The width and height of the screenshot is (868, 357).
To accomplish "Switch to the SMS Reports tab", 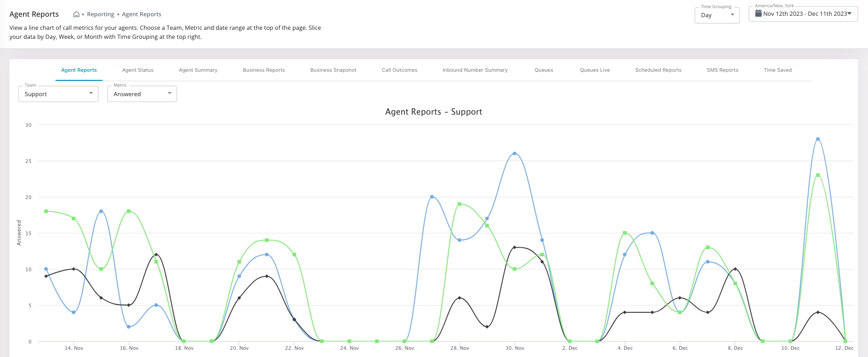I will 722,70.
